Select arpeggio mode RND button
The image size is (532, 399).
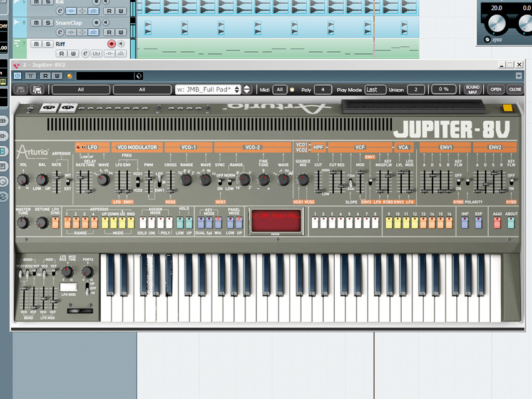(131, 223)
